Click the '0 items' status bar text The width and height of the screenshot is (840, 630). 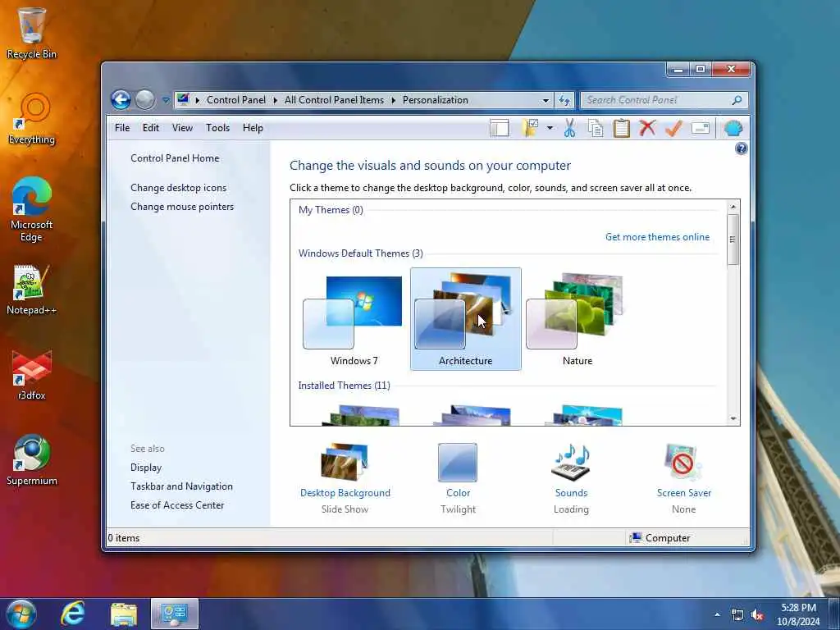(124, 538)
